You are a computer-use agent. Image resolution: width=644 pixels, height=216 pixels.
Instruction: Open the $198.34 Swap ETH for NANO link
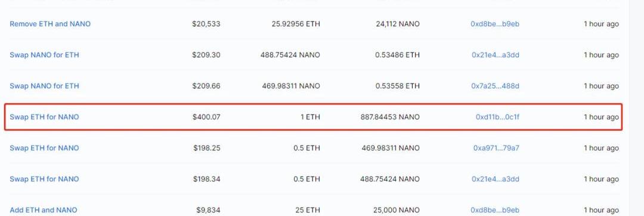(x=44, y=179)
